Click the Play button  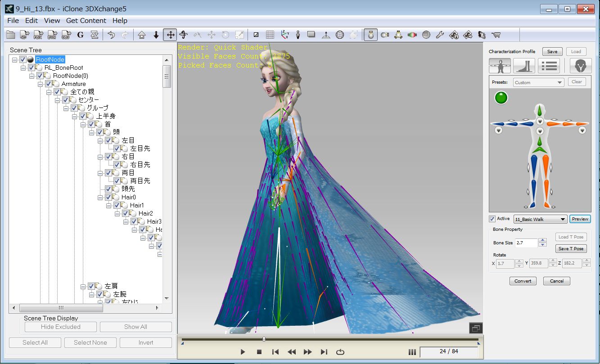[x=243, y=352]
